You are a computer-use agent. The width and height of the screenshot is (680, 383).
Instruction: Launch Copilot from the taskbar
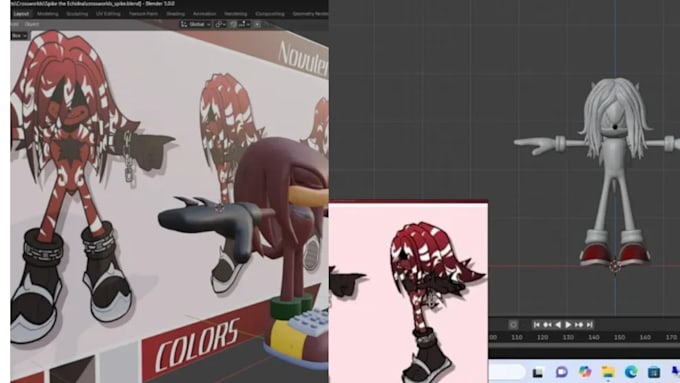pyautogui.click(x=585, y=372)
